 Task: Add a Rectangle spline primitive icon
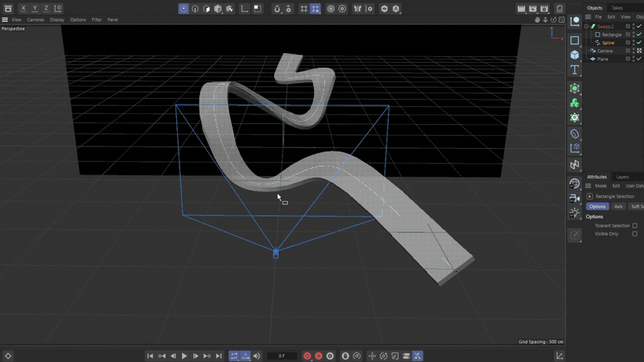pos(575,40)
